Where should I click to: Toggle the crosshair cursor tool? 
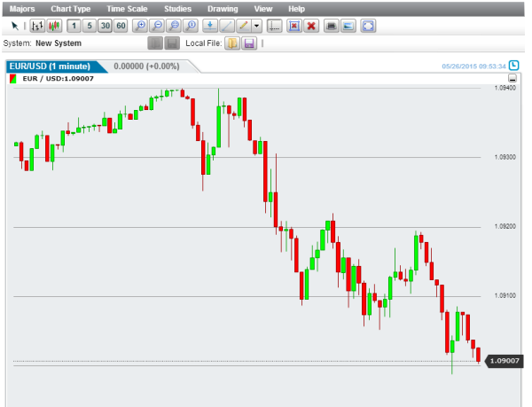274,26
